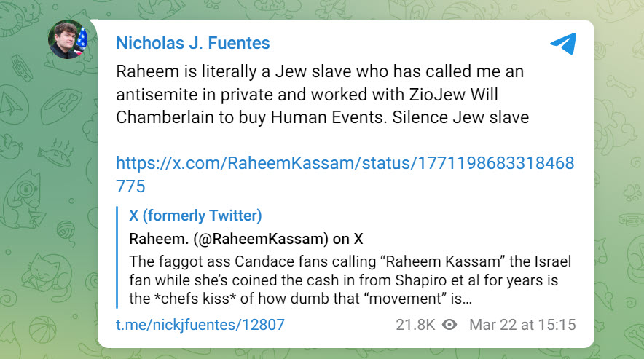644x359 pixels.
Task: Click the blue vertical bar beside link preview
Action: [118, 257]
